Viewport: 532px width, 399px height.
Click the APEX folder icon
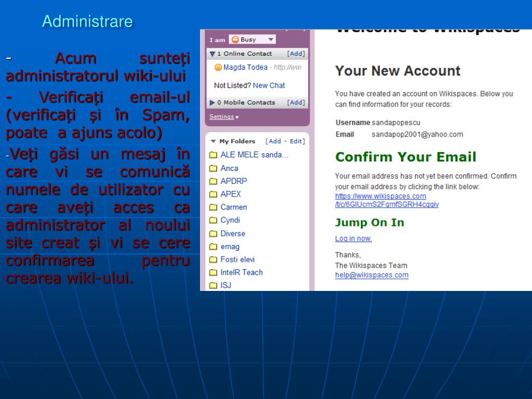click(213, 194)
